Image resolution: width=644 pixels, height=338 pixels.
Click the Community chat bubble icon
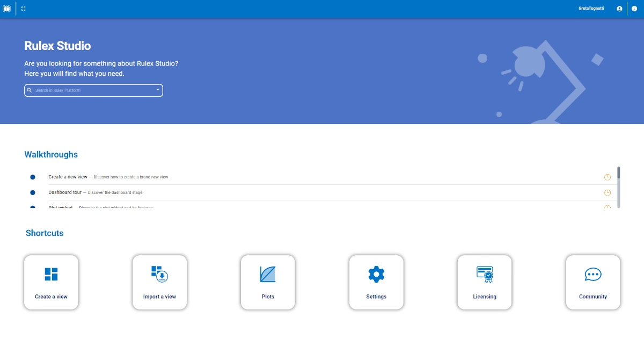(x=593, y=274)
